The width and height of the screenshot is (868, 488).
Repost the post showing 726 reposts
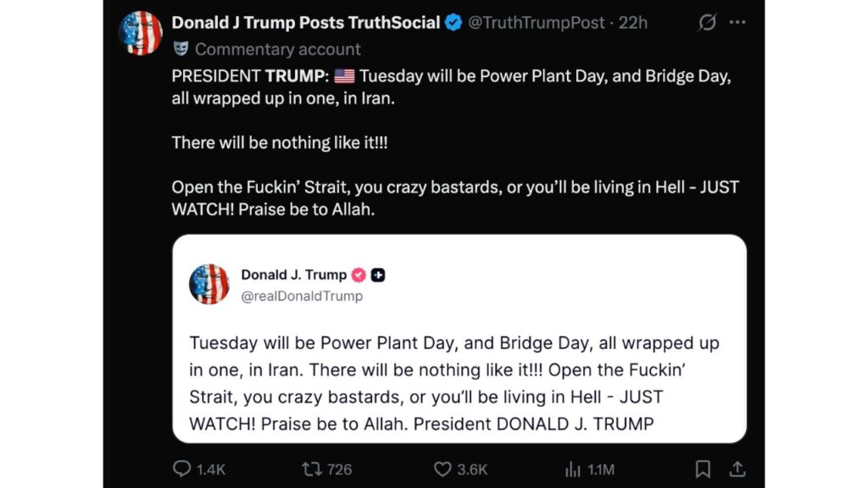pyautogui.click(x=312, y=469)
